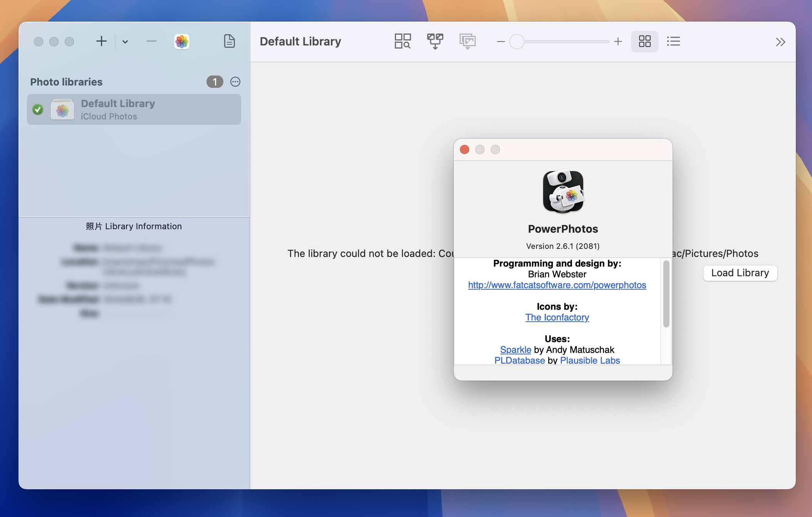Click the libraries count badge
This screenshot has height=517, width=812.
[x=215, y=82]
